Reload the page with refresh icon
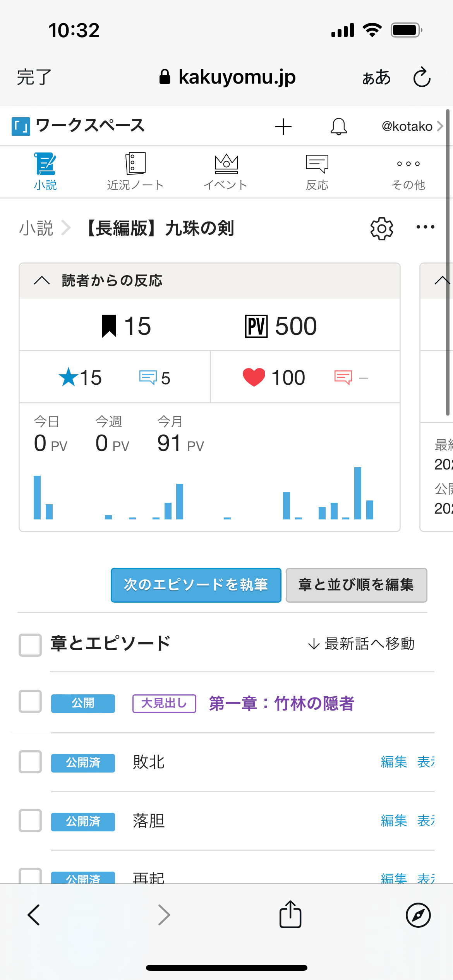The image size is (453, 980). [x=422, y=77]
